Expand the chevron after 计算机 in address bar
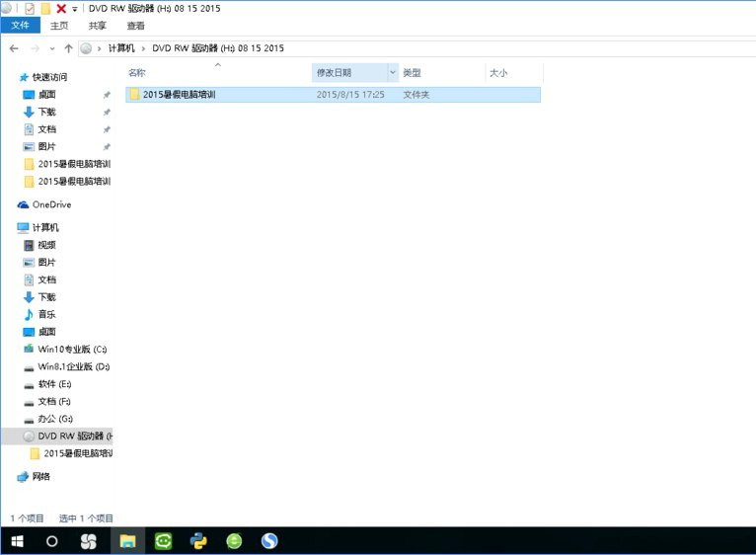This screenshot has width=756, height=555. click(143, 48)
